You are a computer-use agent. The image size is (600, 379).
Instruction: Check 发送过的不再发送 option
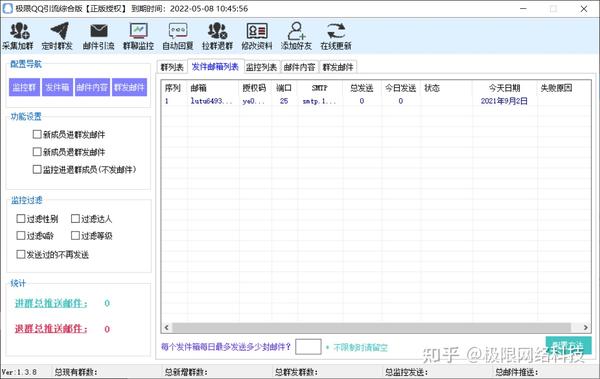pyautogui.click(x=21, y=254)
